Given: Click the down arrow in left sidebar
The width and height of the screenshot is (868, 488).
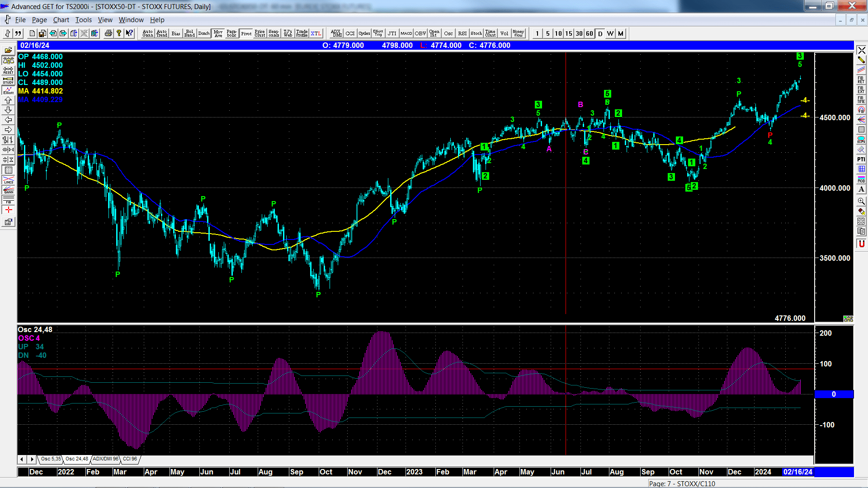Looking at the screenshot, I should [8, 110].
